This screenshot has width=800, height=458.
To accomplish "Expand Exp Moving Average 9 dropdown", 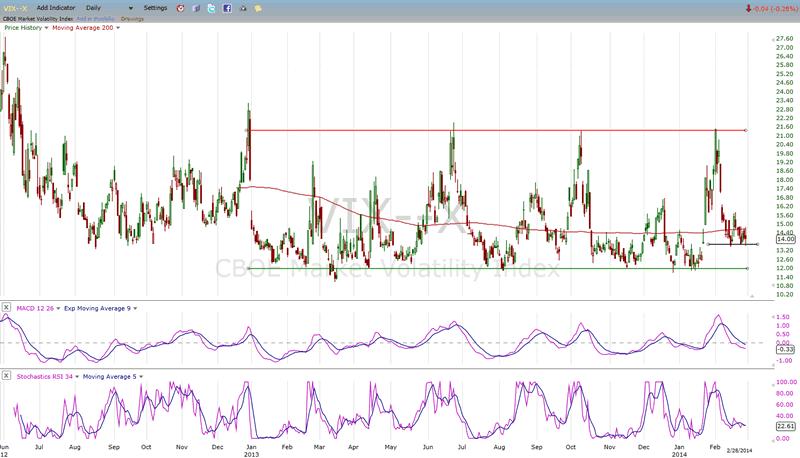I will (x=133, y=307).
